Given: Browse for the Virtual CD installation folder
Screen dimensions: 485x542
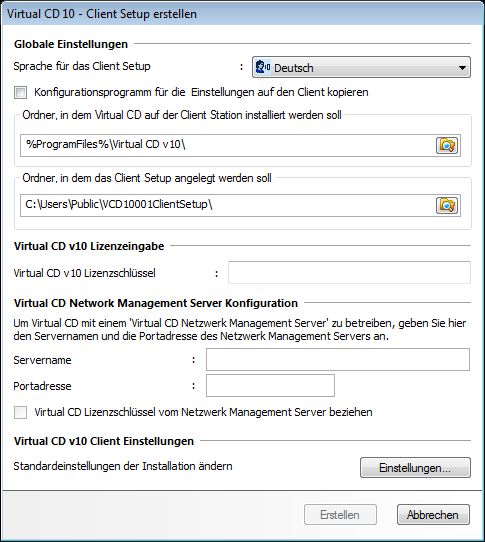Looking at the screenshot, I should coord(447,145).
